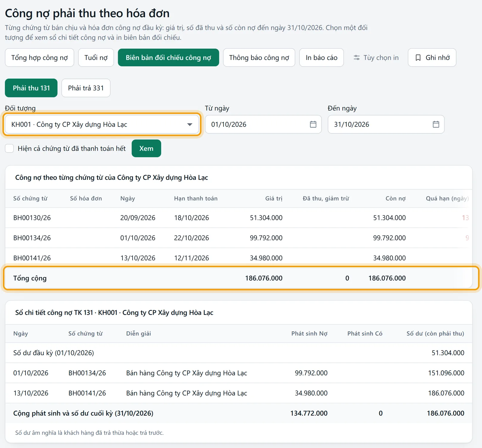The height and width of the screenshot is (448, 482).
Task: Click voucher number BH00130/26 in first table
Action: (32, 218)
